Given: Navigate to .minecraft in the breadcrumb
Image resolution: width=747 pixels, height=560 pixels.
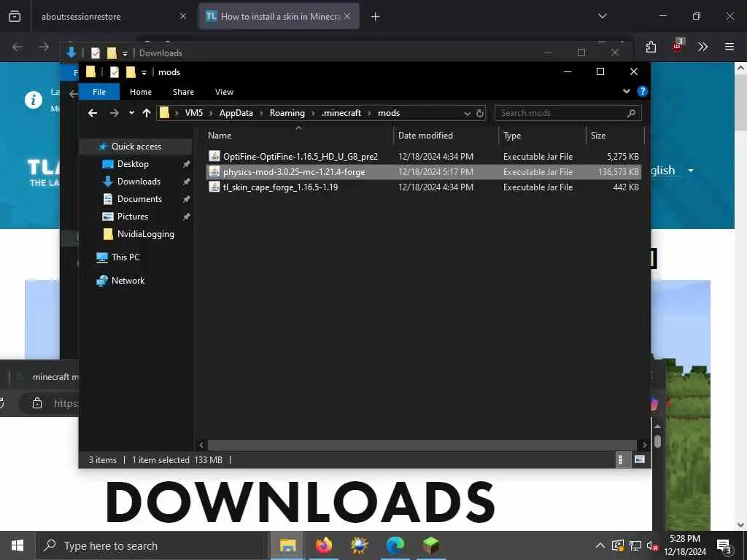Looking at the screenshot, I should pyautogui.click(x=341, y=113).
